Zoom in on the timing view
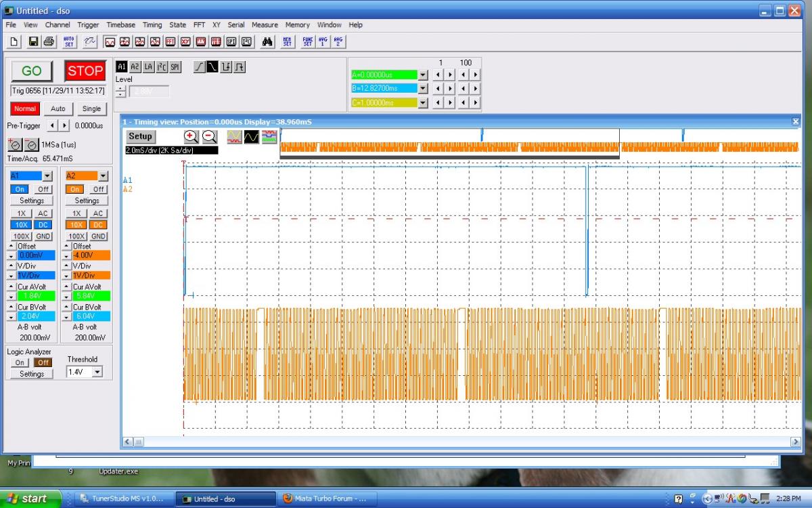 (191, 136)
